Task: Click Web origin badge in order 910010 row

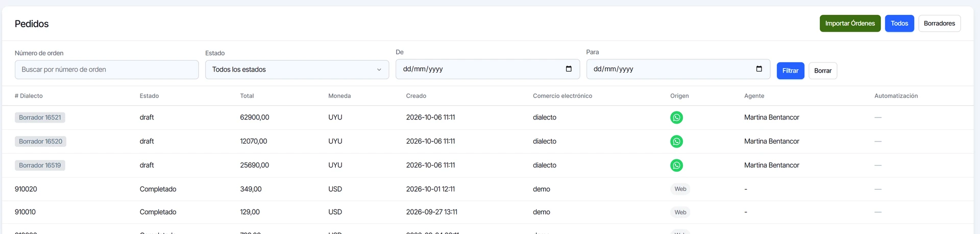Action: pos(680,213)
